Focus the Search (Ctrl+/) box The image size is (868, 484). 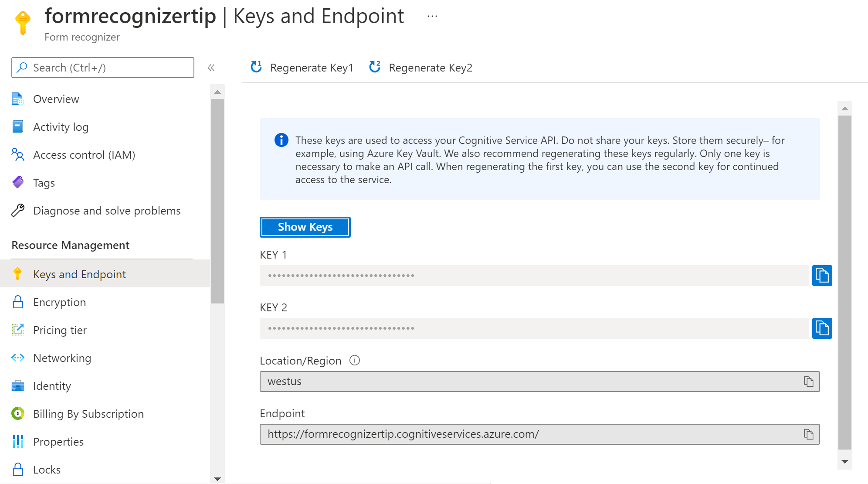coord(103,68)
